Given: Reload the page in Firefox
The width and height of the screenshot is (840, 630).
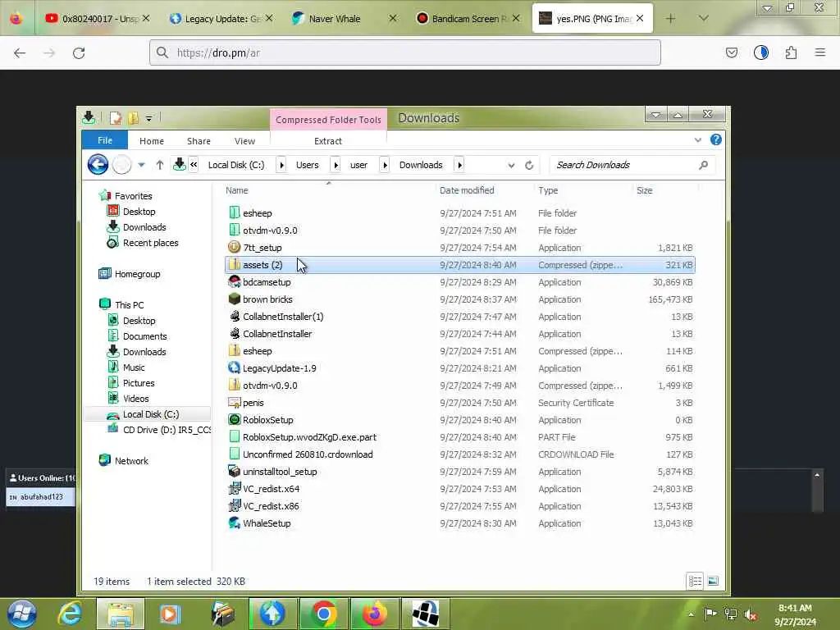Looking at the screenshot, I should coord(79,52).
